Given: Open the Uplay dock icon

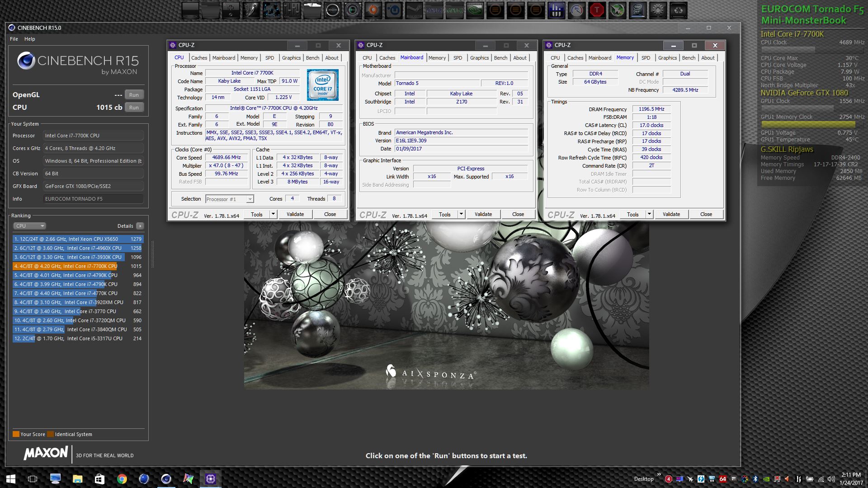Looking at the screenshot, I should (393, 10).
